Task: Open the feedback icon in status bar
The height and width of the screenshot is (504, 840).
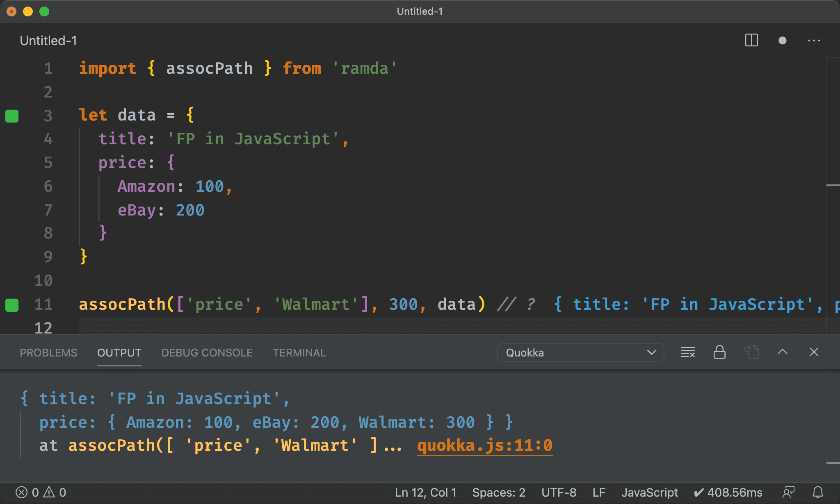Action: tap(788, 492)
